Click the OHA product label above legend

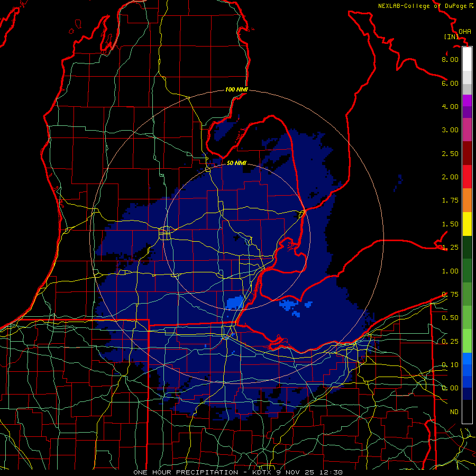pos(465,32)
